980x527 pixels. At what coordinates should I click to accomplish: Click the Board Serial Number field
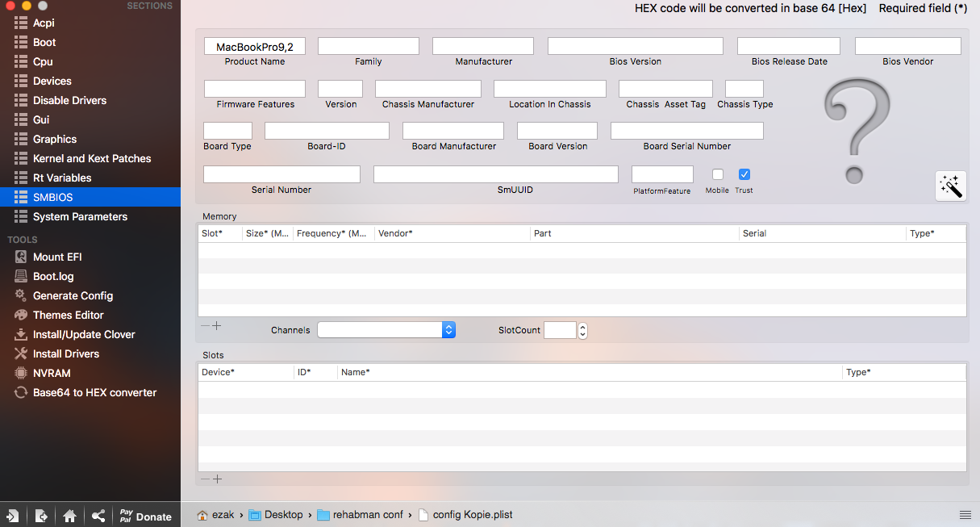point(687,131)
